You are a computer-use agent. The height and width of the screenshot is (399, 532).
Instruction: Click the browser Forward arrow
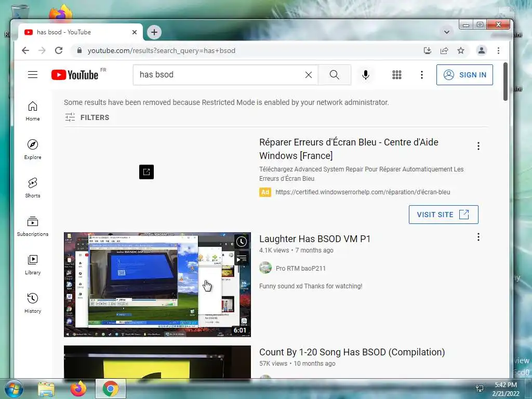pos(42,50)
